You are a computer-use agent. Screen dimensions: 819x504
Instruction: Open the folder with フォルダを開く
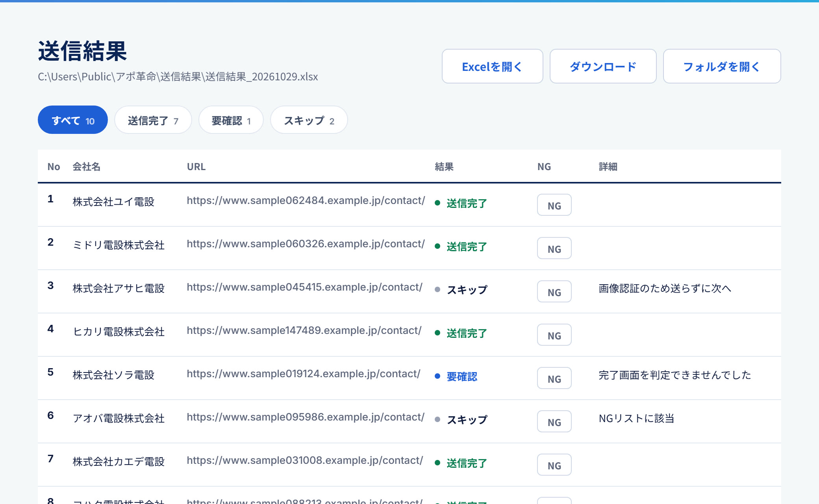coord(722,66)
